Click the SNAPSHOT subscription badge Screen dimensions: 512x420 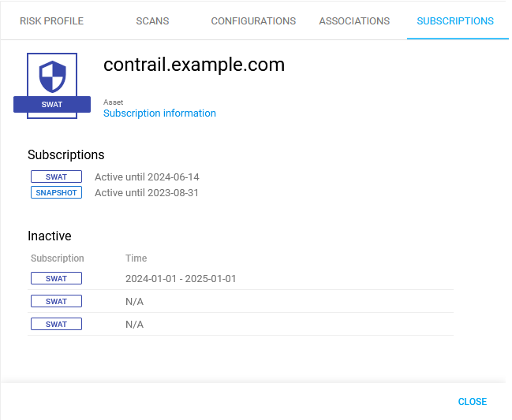point(56,192)
